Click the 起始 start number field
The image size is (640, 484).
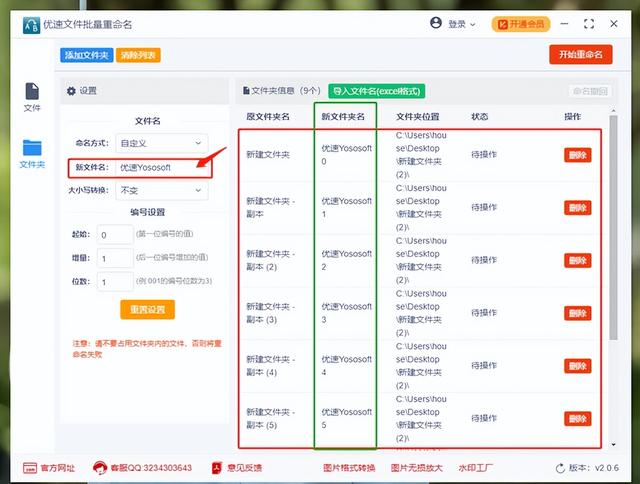(115, 235)
